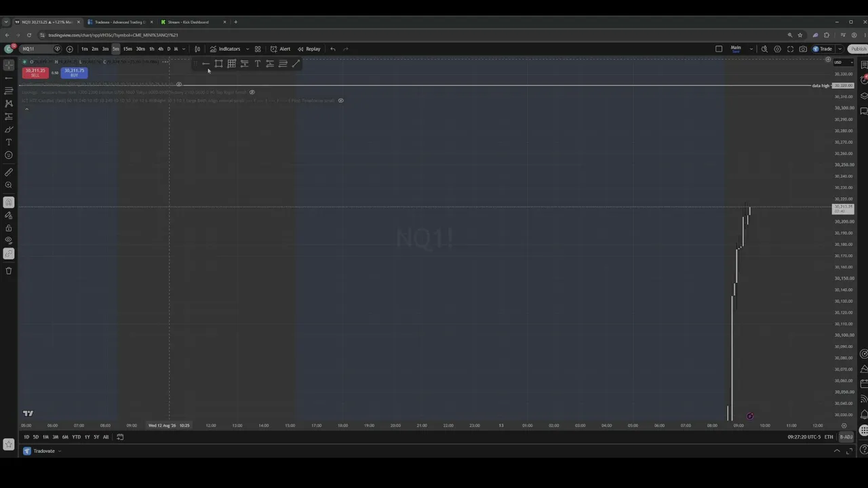This screenshot has height=488, width=868.
Task: Toggle magnet mode in left toolbar
Action: (x=9, y=202)
